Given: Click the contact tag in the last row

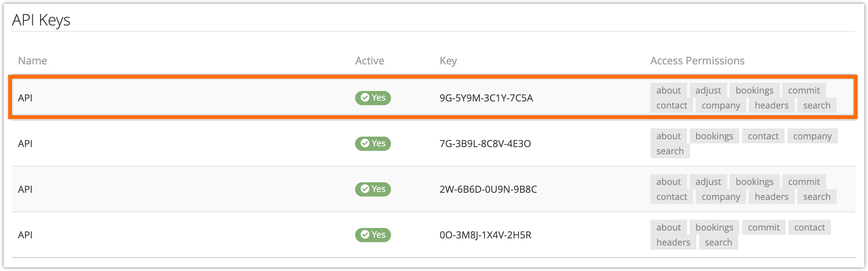Looking at the screenshot, I should 809,227.
